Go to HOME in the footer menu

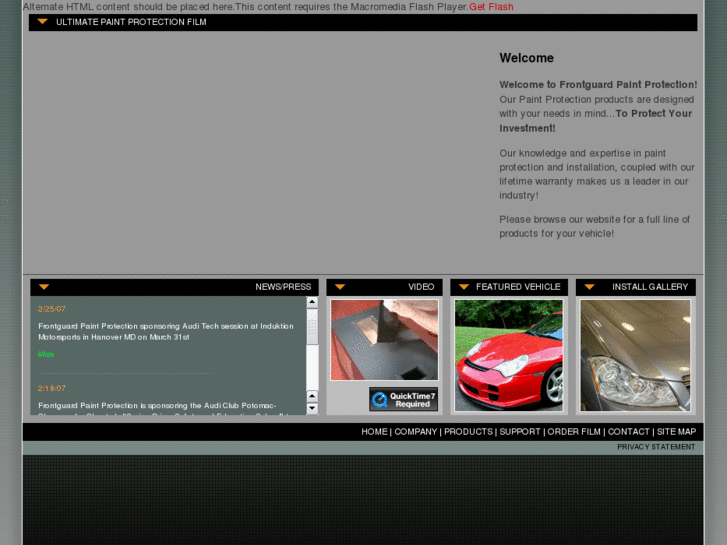(x=374, y=432)
